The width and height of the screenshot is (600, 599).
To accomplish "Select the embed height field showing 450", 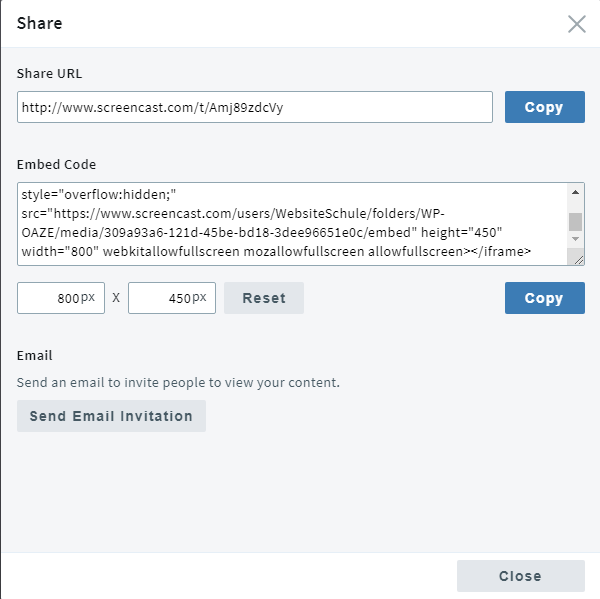I will click(x=172, y=298).
